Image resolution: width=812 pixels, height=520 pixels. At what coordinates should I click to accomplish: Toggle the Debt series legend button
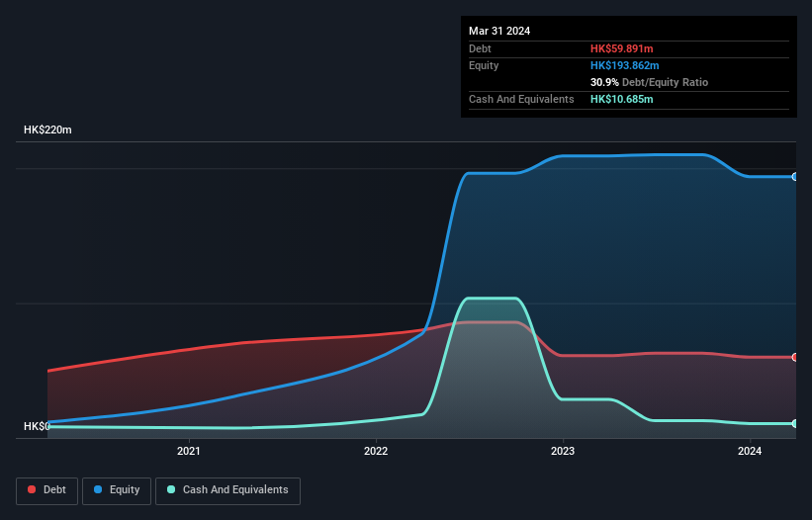tap(47, 490)
